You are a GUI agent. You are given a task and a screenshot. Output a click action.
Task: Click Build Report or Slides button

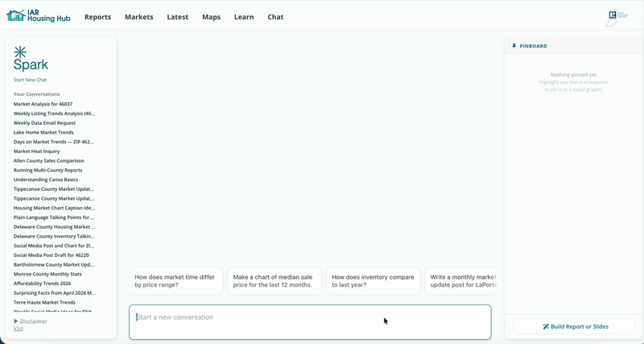tap(573, 327)
